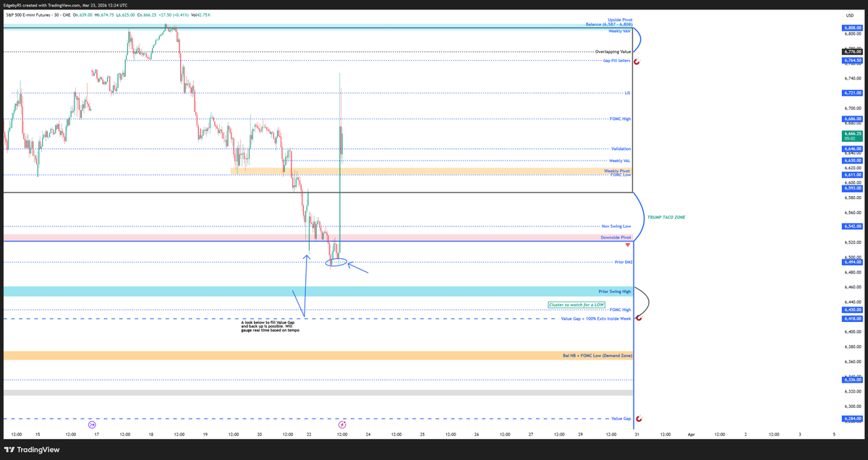Screen dimensions: 868x460
Task: Click the 'A look below to fill Value Gap' note
Action: coord(270,326)
